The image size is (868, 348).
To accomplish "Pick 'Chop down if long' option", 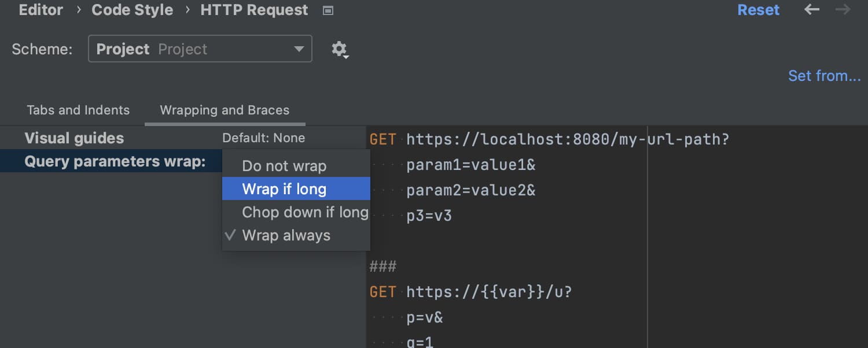I will tap(305, 212).
